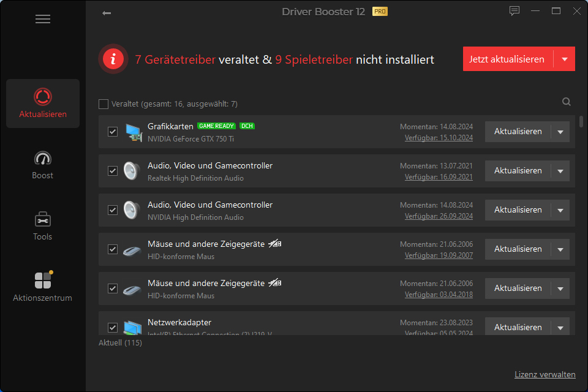Viewport: 588px width, 392px height.
Task: Click the red info alert icon
Action: tap(113, 59)
